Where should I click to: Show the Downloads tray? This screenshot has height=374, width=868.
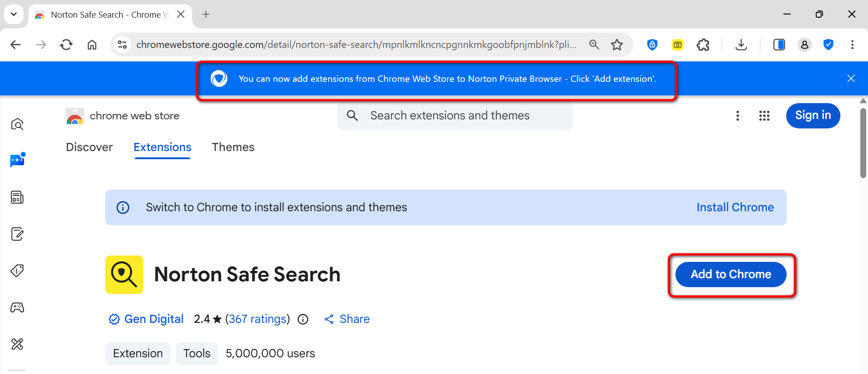pyautogui.click(x=741, y=45)
